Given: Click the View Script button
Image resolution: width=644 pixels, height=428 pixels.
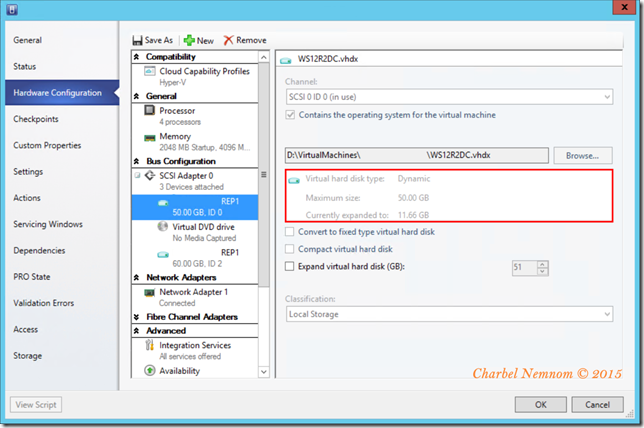Looking at the screenshot, I should pyautogui.click(x=36, y=405).
